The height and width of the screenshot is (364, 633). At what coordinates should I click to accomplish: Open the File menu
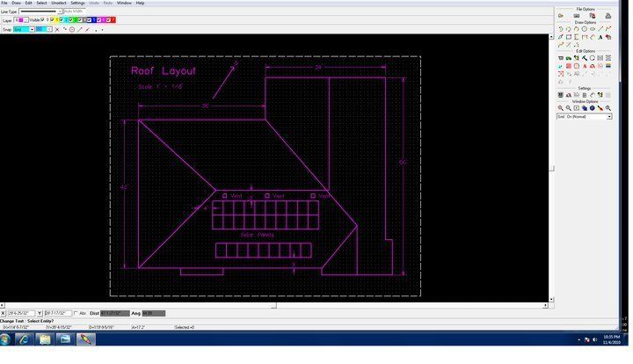pos(4,3)
